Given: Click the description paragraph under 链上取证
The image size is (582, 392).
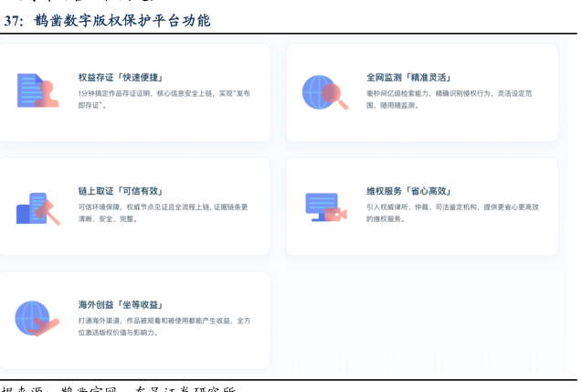Looking at the screenshot, I should 163,213.
